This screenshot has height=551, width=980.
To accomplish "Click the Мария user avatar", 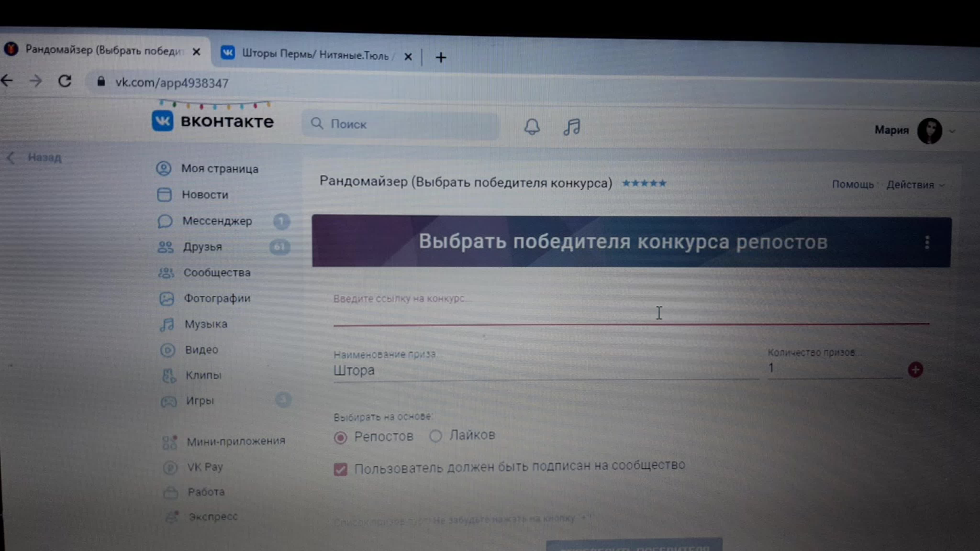I will click(930, 131).
